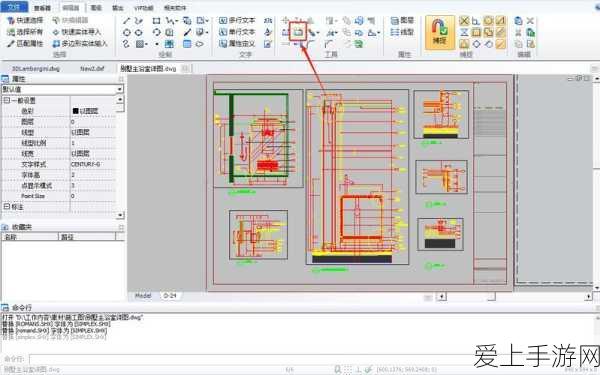The height and width of the screenshot is (375, 600).
Task: Click the 多行文本 multiline text tool
Action: (237, 20)
